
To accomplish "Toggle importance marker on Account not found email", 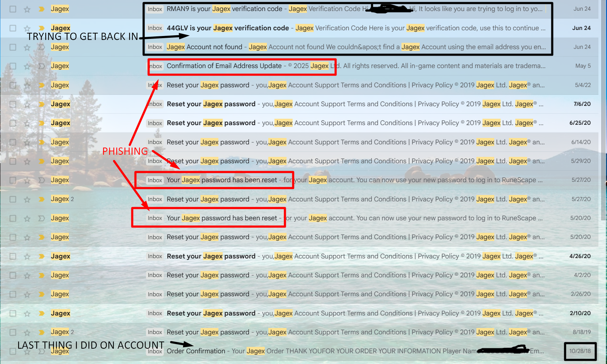I will pos(41,47).
